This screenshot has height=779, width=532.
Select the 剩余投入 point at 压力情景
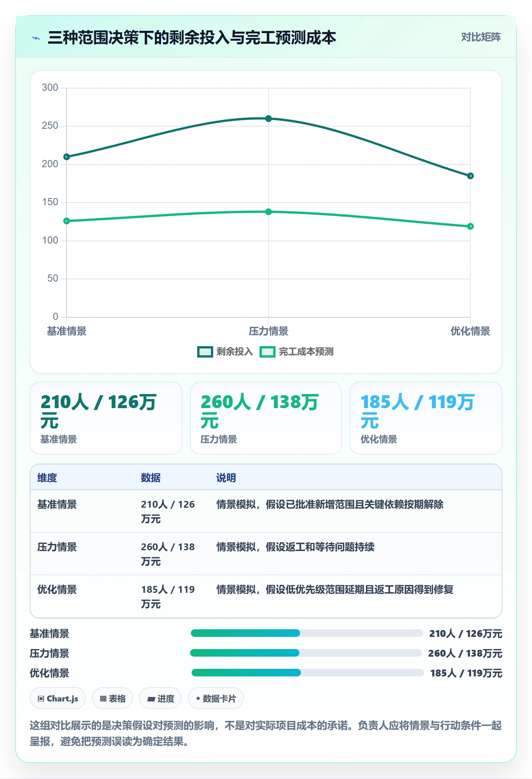point(269,119)
